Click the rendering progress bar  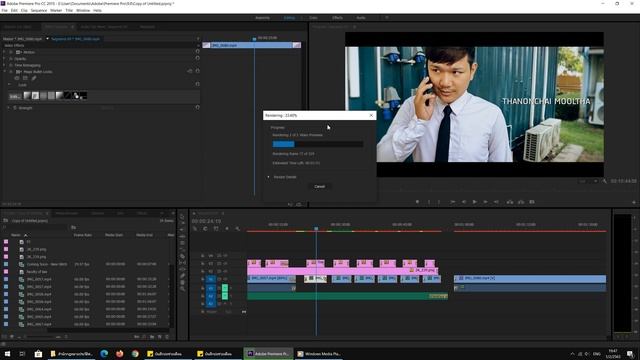point(318,144)
